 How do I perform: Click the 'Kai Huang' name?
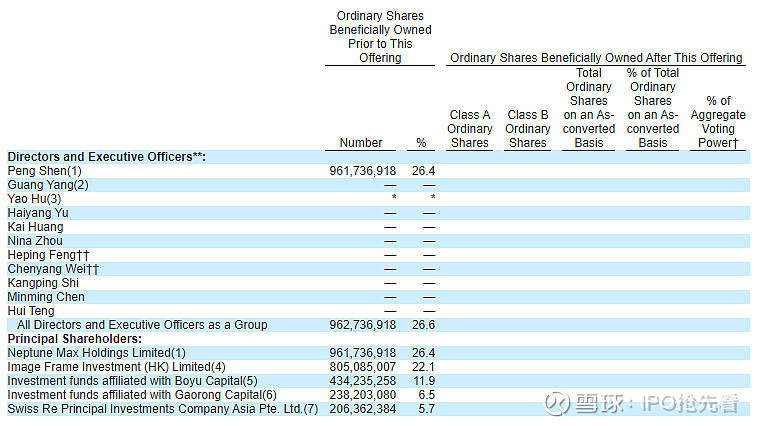pos(35,227)
